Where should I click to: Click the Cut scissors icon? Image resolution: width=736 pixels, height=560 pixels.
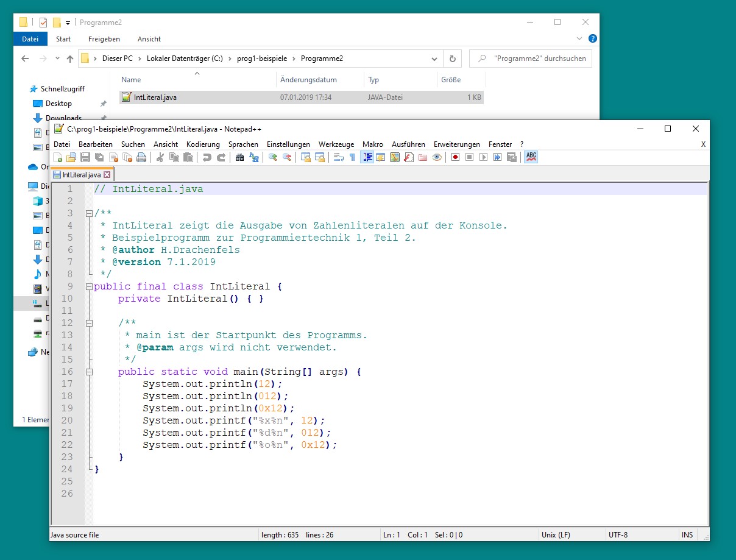tap(160, 157)
